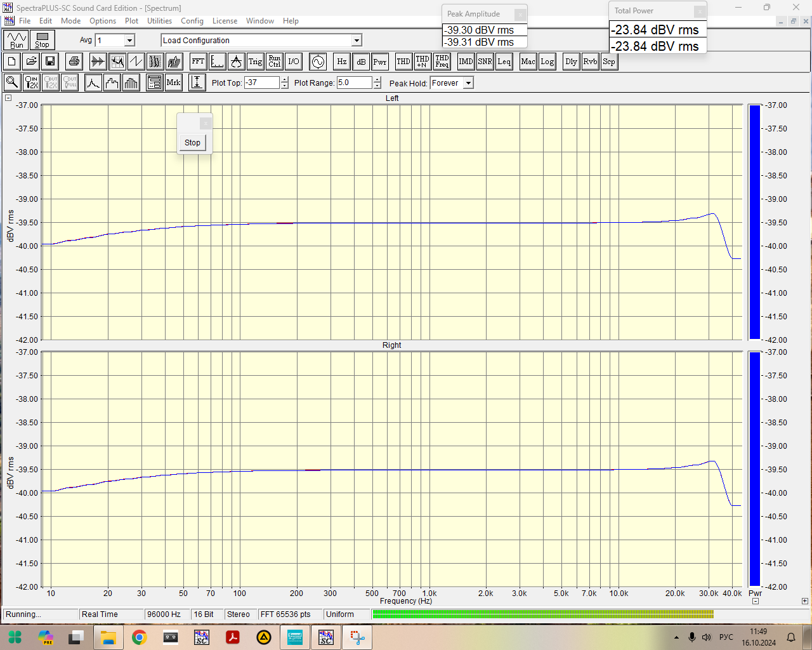Open the scaling axes icon
This screenshot has height=650, width=812.
point(217,62)
